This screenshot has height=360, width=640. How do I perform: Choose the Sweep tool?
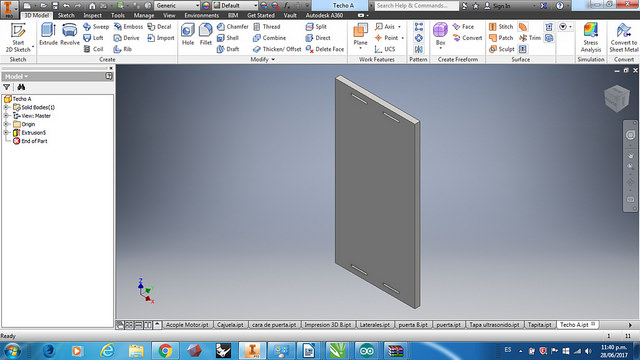coord(96,27)
